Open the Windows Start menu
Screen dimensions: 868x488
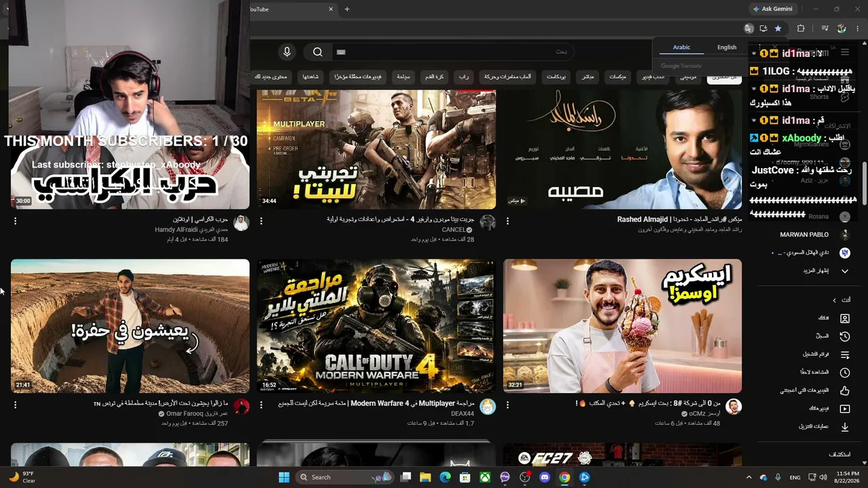[x=284, y=477]
